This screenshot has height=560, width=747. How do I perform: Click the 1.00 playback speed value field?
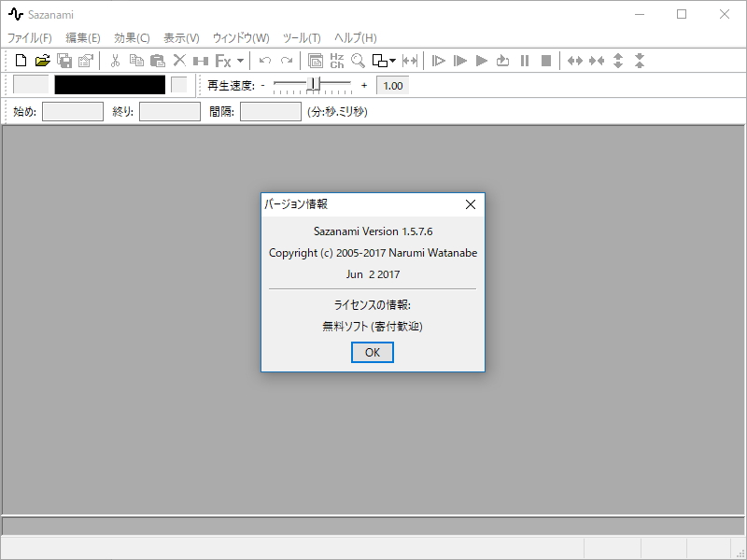[392, 86]
